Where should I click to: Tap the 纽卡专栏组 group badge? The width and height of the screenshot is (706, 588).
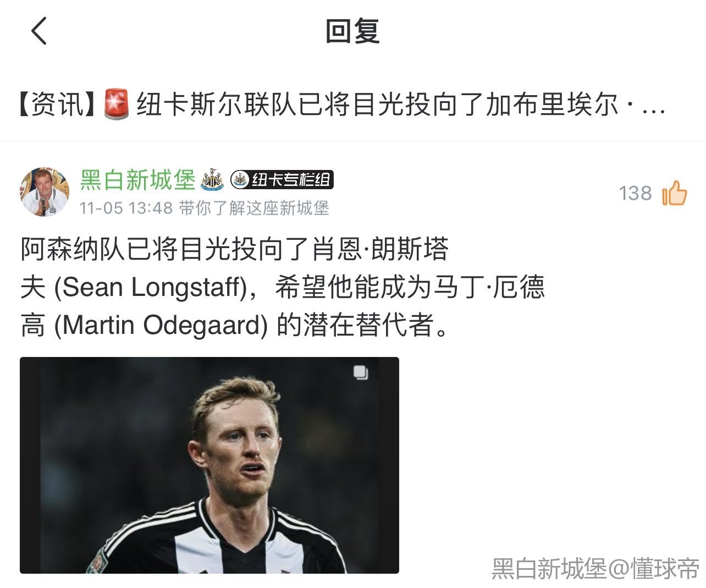tap(282, 179)
